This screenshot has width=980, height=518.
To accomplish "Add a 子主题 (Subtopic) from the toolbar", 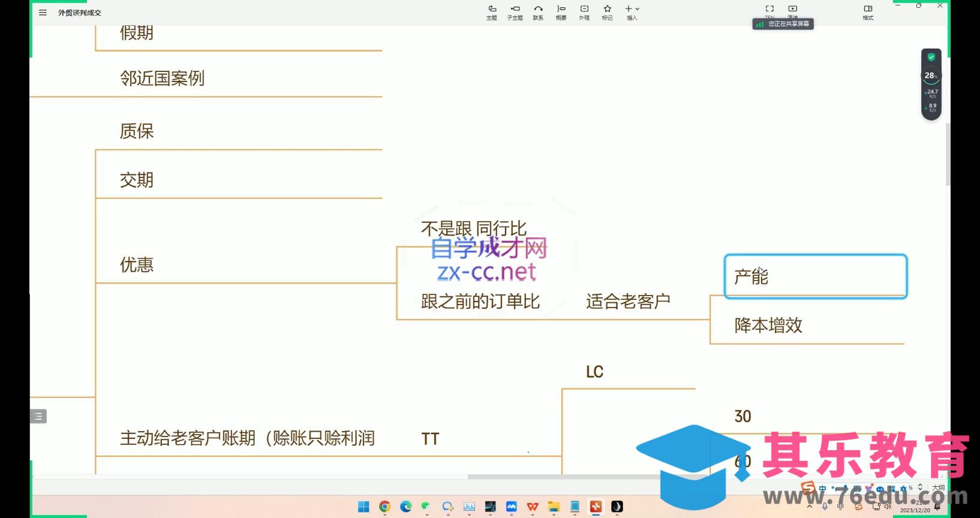I will pyautogui.click(x=515, y=11).
